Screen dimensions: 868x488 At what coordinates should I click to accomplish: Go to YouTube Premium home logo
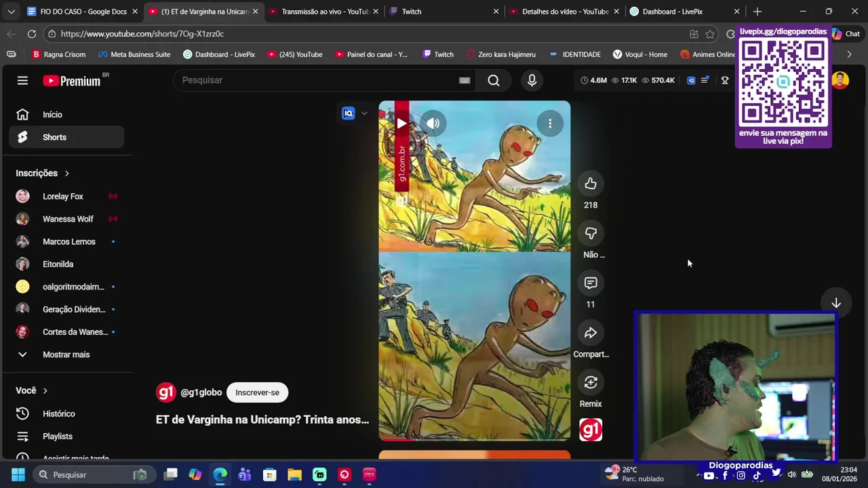(72, 81)
